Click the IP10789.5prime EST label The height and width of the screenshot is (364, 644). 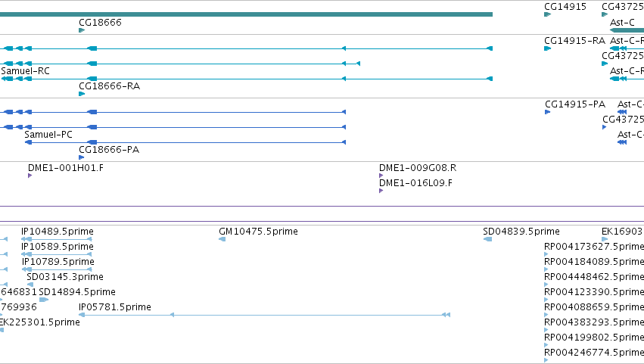tap(58, 262)
